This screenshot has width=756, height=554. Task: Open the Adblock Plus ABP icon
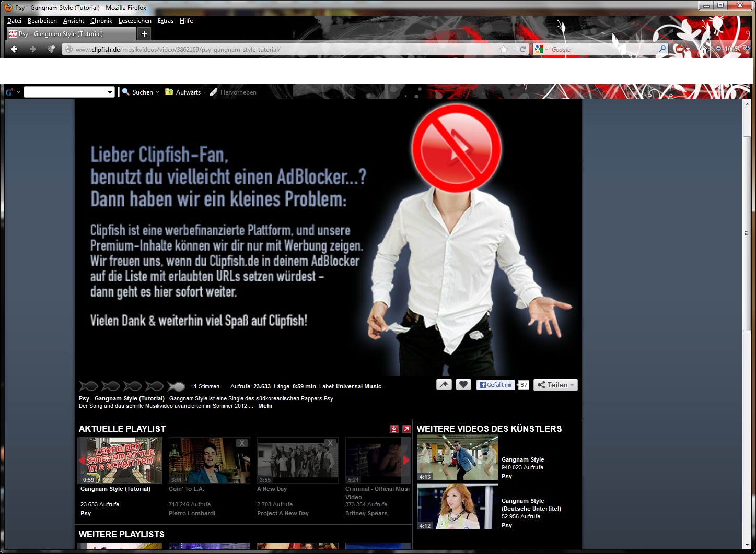click(x=680, y=49)
